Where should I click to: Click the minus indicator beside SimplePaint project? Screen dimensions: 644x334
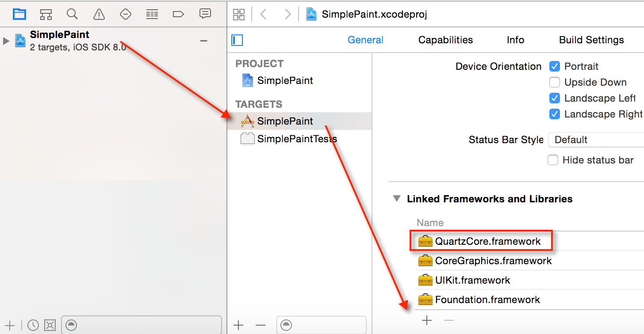coord(204,41)
